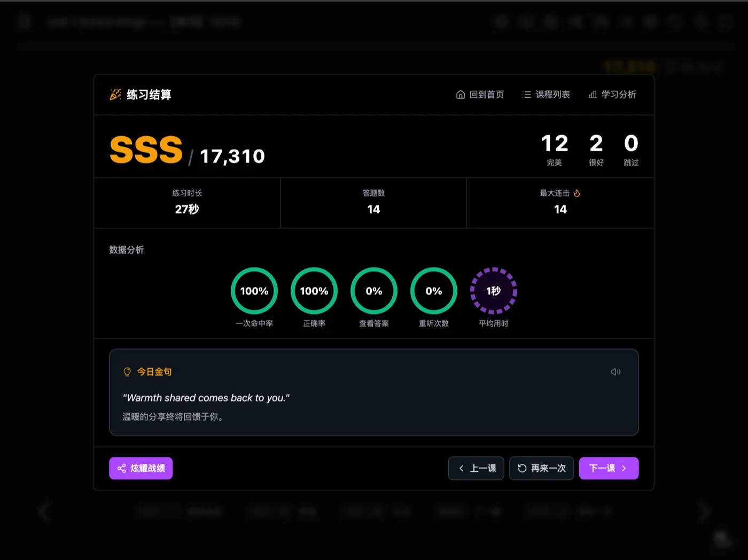Retry the lesson with 再来一次
The width and height of the screenshot is (748, 560).
tap(541, 469)
